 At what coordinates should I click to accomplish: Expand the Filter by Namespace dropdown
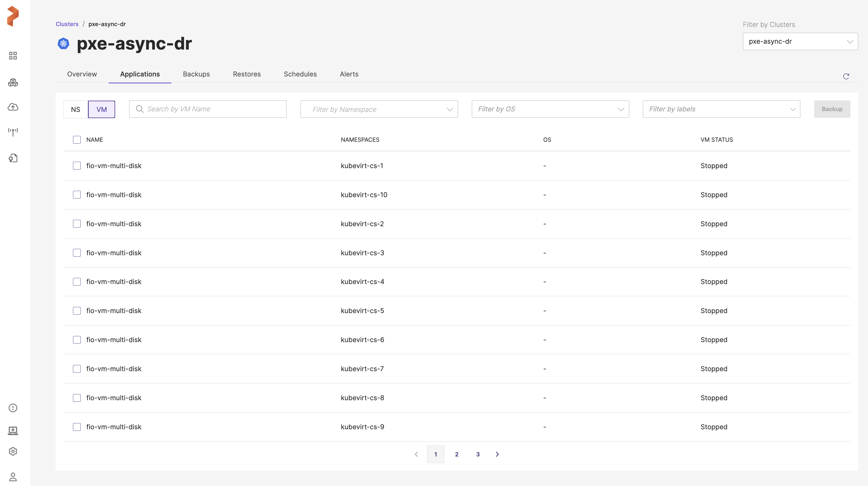[379, 109]
